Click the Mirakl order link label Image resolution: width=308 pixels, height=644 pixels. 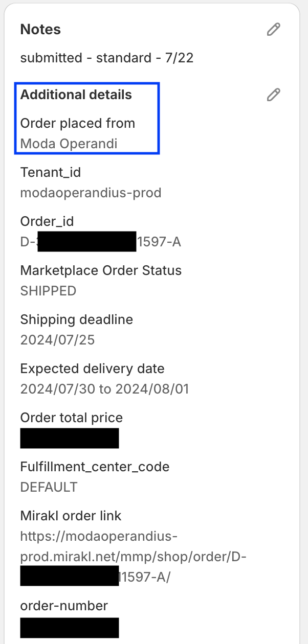pos(71,516)
